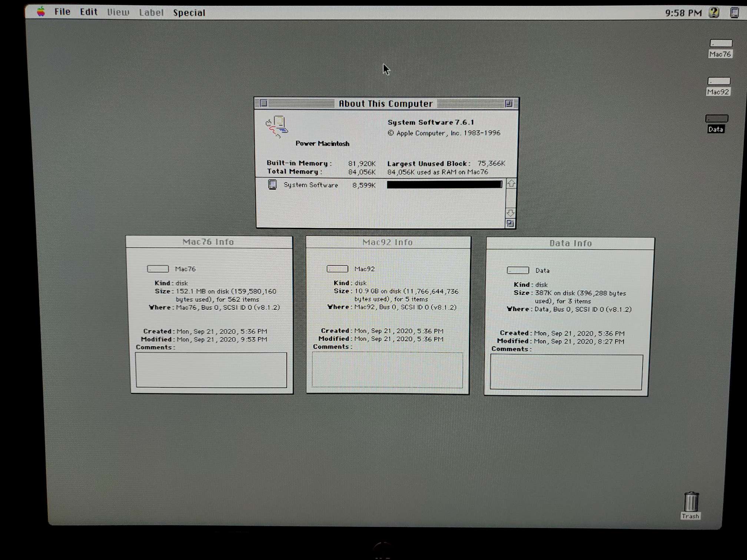The image size is (747, 560).
Task: Open the Apple menu
Action: 41,11
